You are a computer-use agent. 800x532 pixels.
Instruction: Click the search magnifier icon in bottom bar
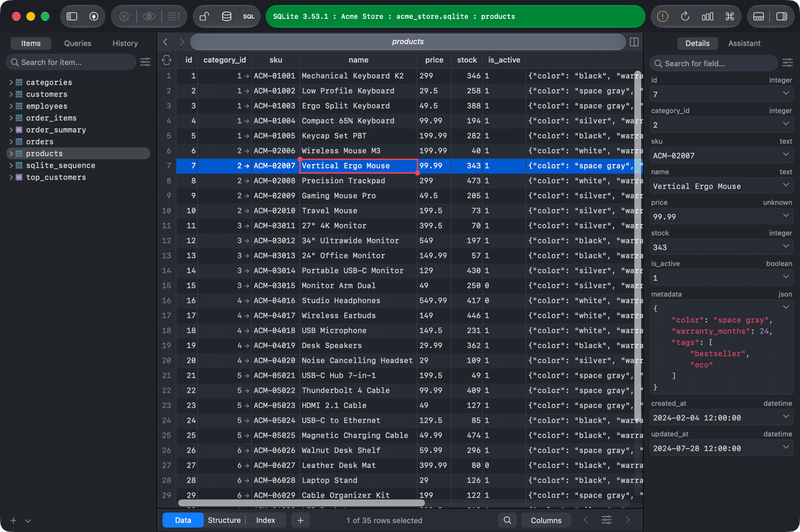pos(507,520)
